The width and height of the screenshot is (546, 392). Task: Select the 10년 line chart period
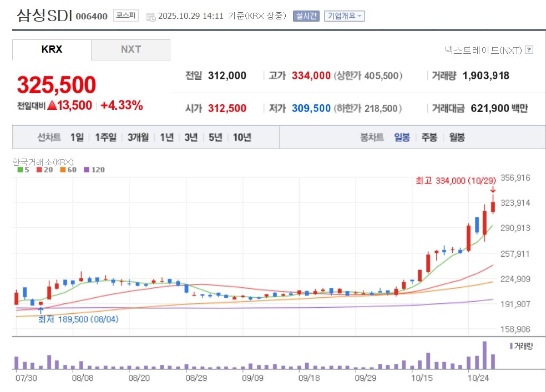click(x=242, y=138)
